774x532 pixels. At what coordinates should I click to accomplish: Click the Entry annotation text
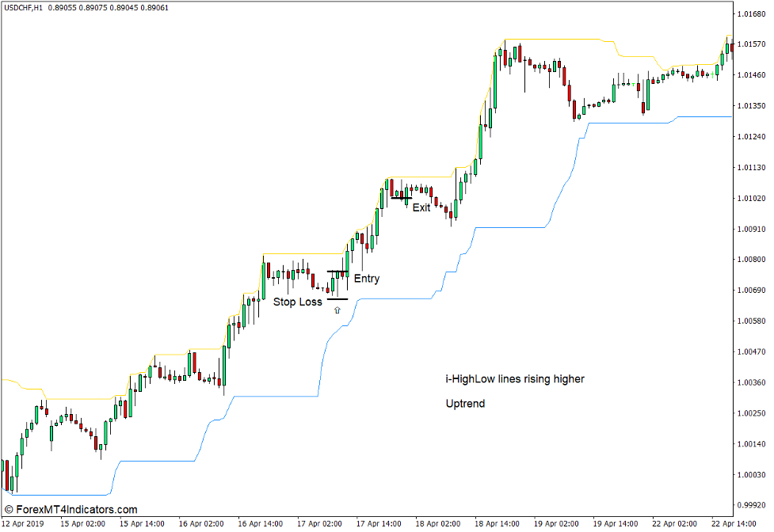[366, 279]
